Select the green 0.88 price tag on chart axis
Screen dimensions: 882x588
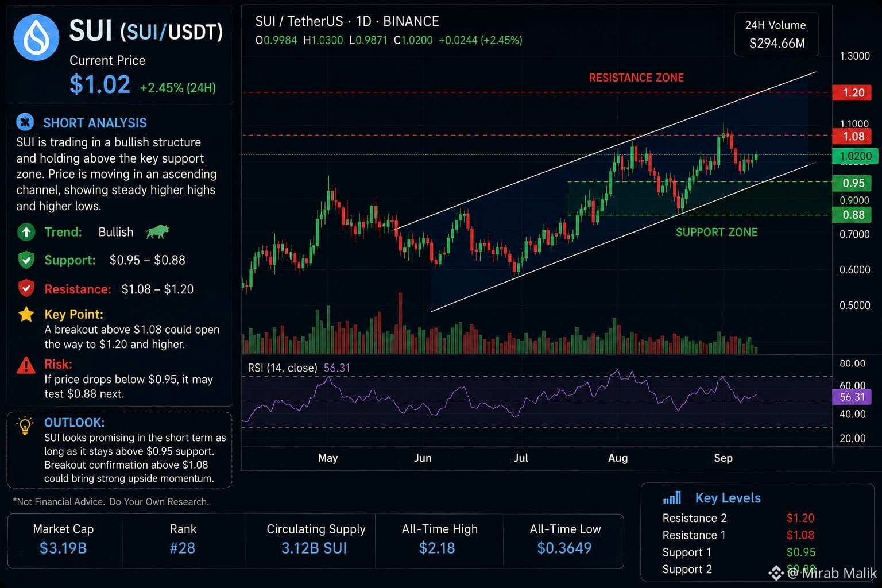tap(853, 215)
